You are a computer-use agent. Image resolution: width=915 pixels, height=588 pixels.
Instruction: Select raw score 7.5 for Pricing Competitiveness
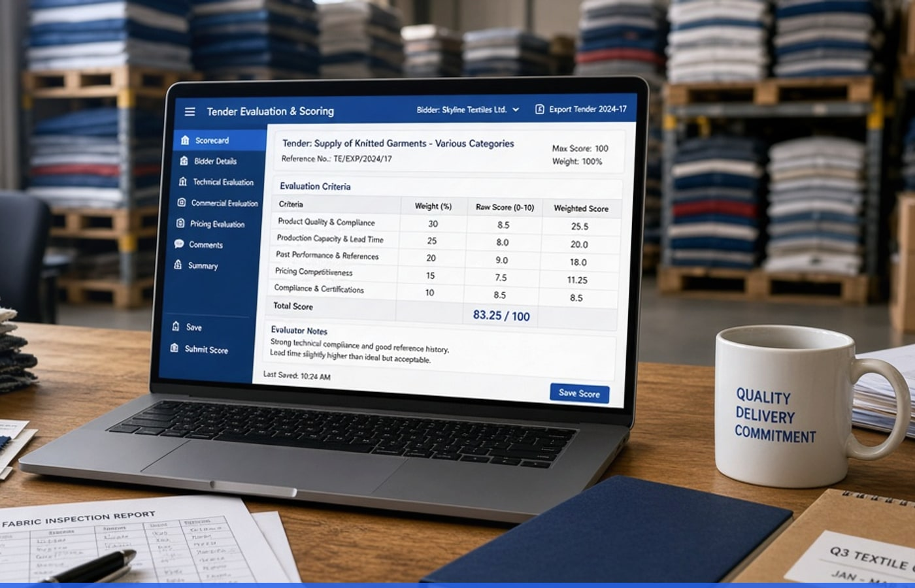[x=501, y=278]
